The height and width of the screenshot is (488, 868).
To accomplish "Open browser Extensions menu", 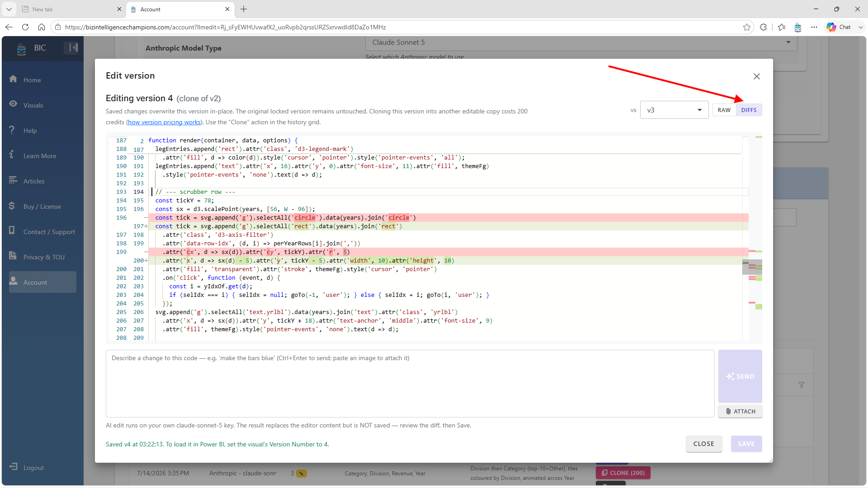I will coord(764,27).
